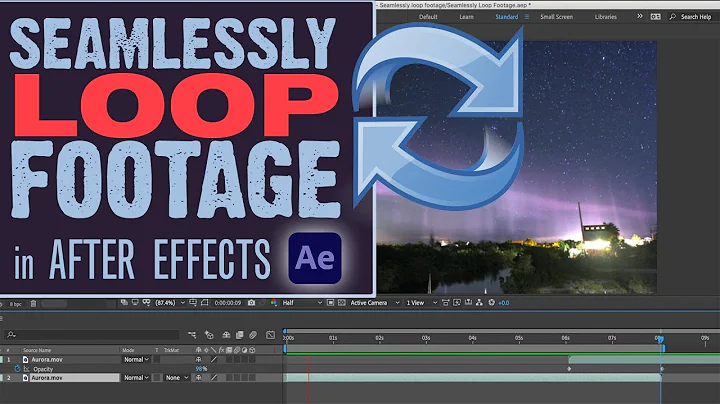
Task: Open the None track matte dropdown for layer 2
Action: [177, 378]
